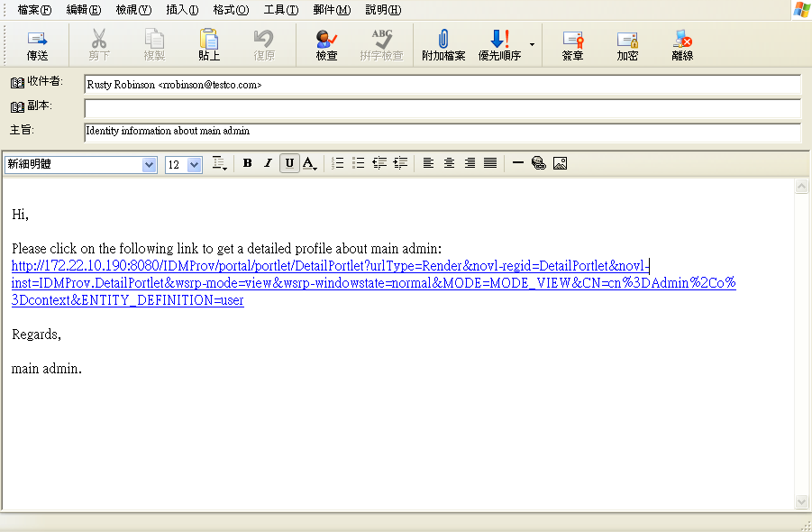Open the 格式(O) menu
This screenshot has height=532, width=812.
tap(231, 10)
